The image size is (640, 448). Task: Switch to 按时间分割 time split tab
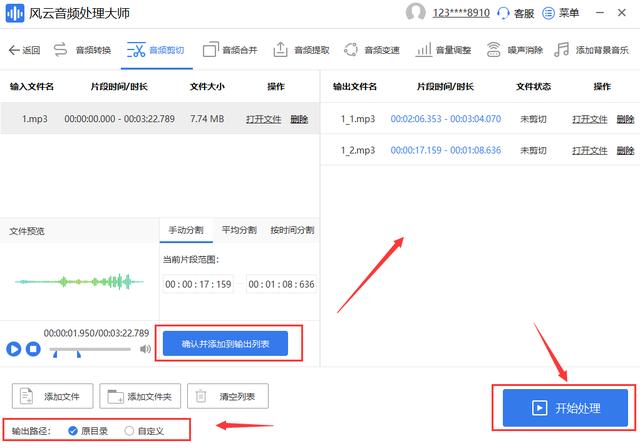[x=292, y=230]
